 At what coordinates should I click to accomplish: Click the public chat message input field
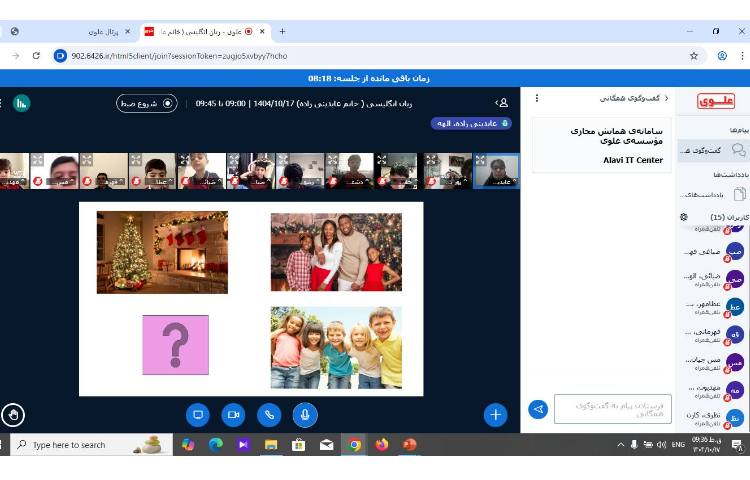[612, 409]
